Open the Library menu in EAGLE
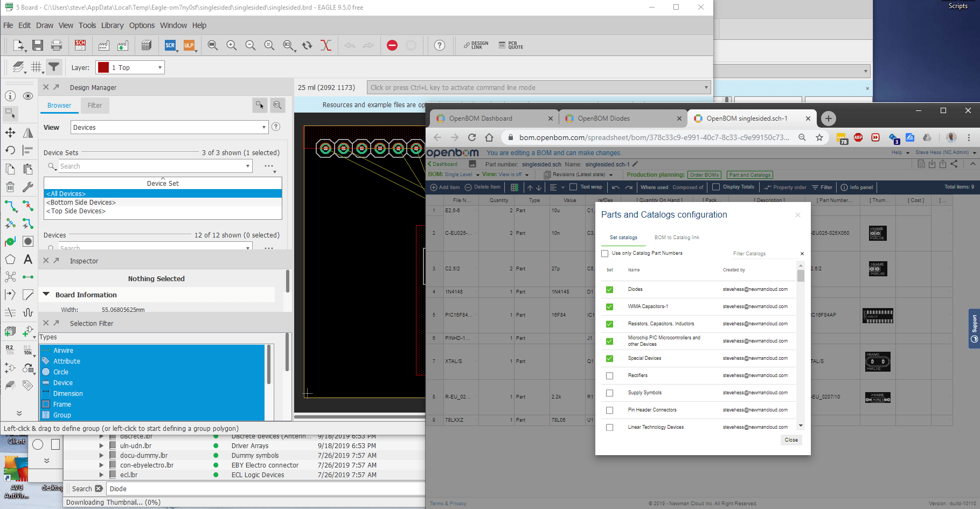Image resolution: width=980 pixels, height=509 pixels. (x=112, y=25)
